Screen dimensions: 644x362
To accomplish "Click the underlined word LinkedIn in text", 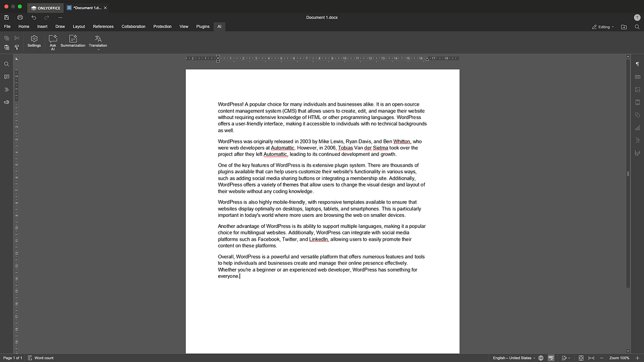I will coord(318,239).
